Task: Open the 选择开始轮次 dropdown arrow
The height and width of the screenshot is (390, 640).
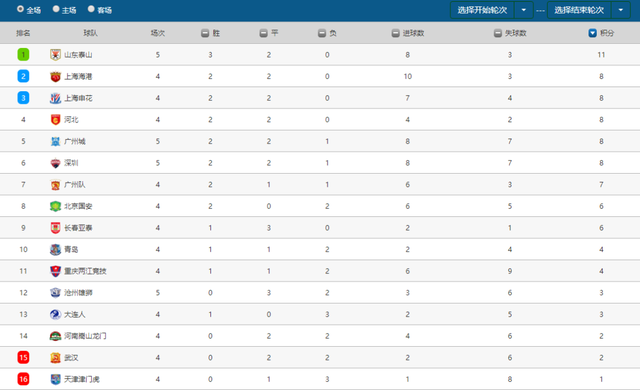Action: pyautogui.click(x=524, y=10)
